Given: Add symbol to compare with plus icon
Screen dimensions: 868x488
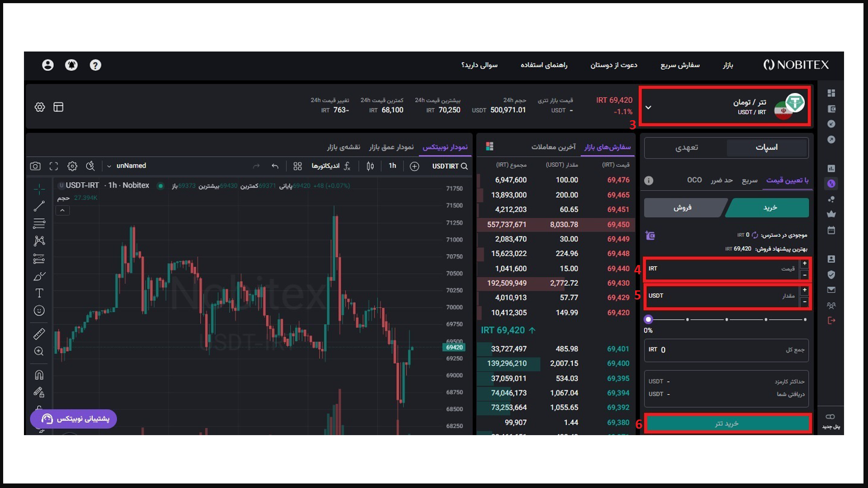Looking at the screenshot, I should 415,166.
